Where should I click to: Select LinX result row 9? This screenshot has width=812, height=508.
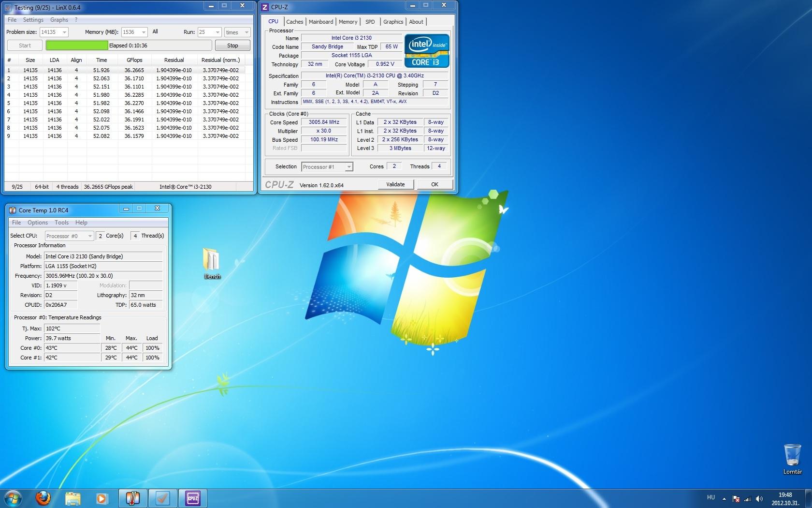[x=126, y=136]
